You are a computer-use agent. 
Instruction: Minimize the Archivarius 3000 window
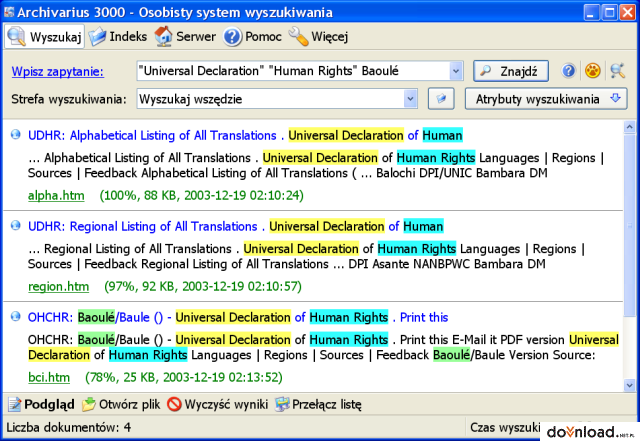click(x=591, y=13)
